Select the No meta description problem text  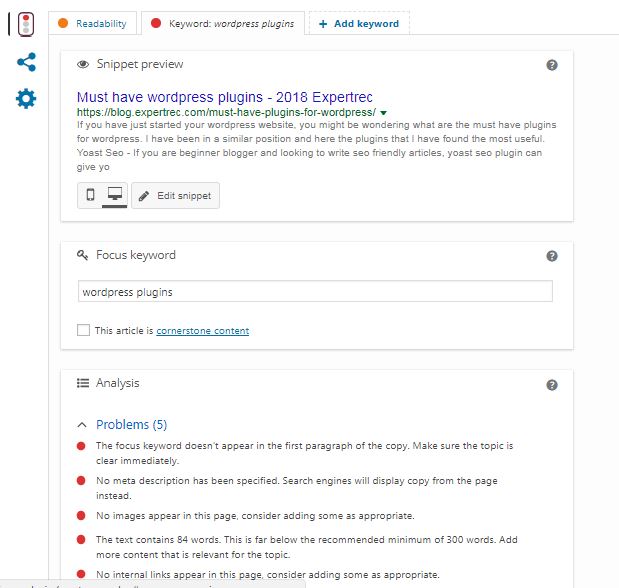click(296, 488)
